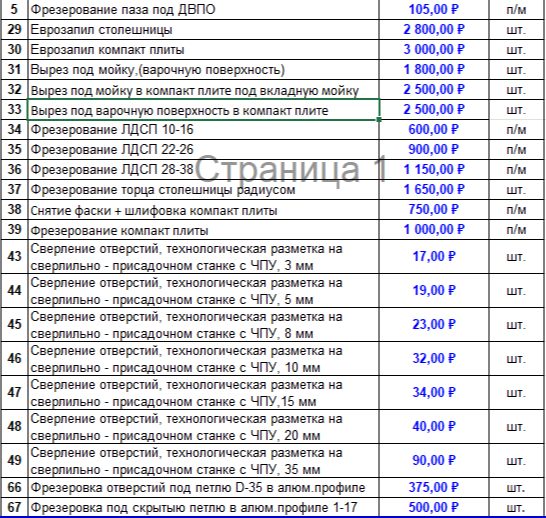Click unit 'п/м' in row 5
The height and width of the screenshot is (518, 546).
pos(516,9)
